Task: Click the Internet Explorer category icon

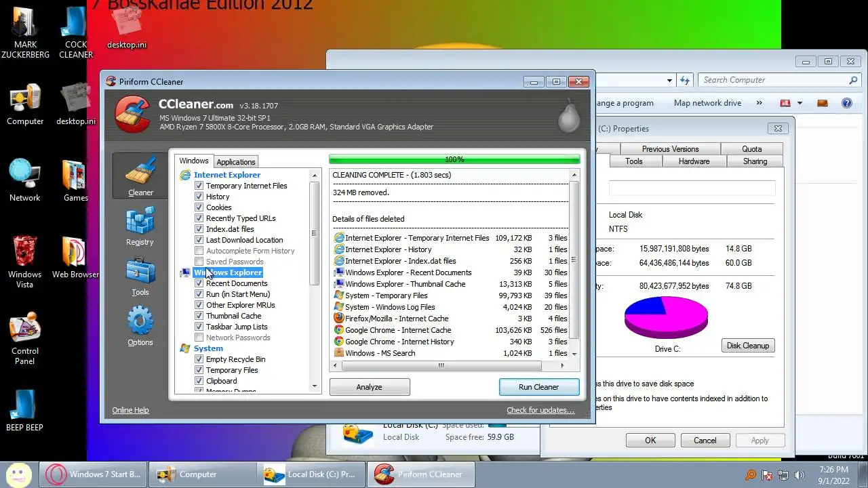Action: [185, 175]
